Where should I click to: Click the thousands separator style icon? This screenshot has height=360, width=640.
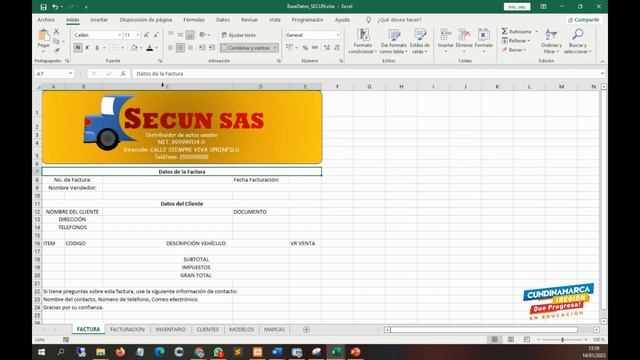(315, 48)
